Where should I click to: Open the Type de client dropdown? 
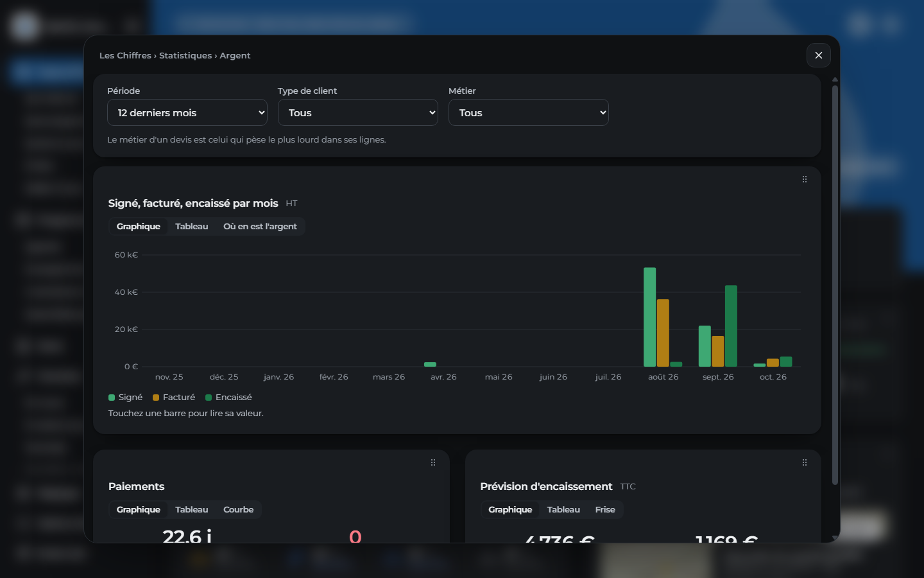[x=358, y=112]
